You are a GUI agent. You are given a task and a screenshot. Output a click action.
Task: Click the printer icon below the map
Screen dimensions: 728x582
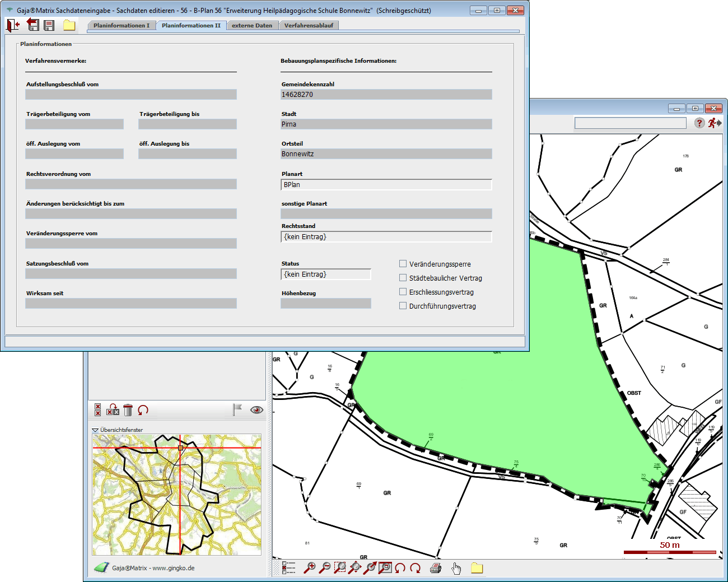click(436, 569)
